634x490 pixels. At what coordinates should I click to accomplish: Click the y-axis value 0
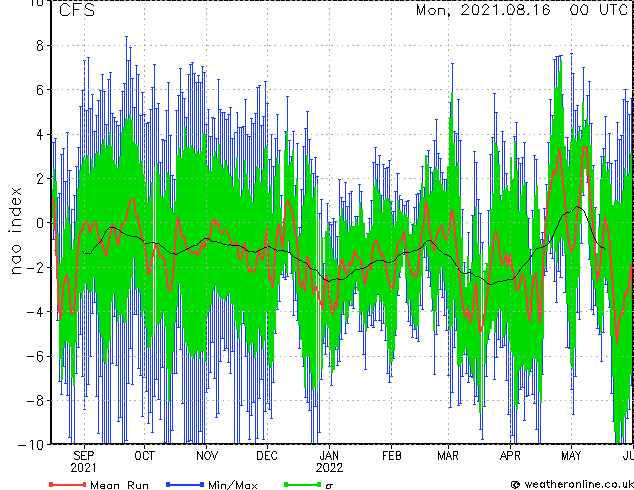[x=40, y=223]
